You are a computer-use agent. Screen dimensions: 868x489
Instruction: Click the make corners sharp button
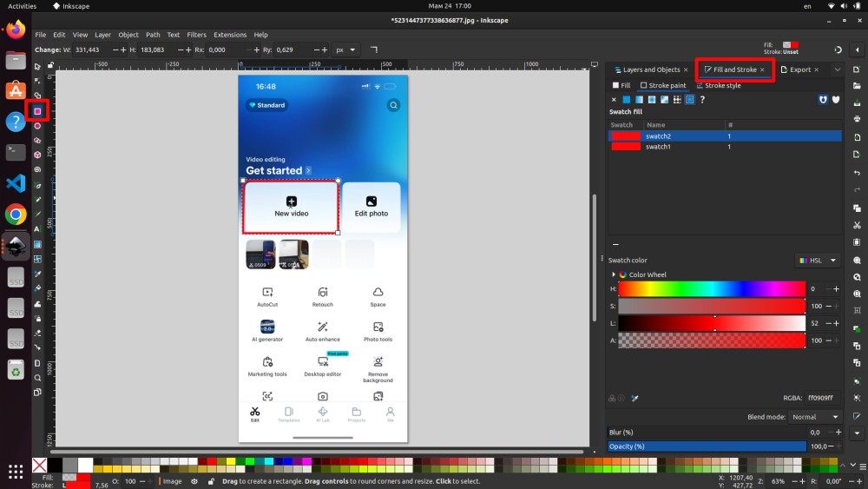[374, 50]
